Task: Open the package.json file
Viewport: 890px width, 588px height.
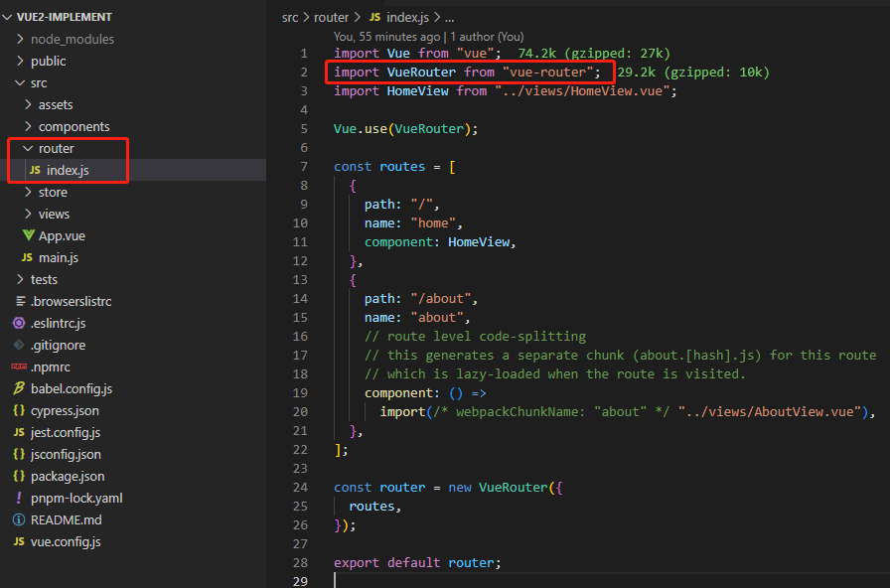Action: (x=133, y=476)
